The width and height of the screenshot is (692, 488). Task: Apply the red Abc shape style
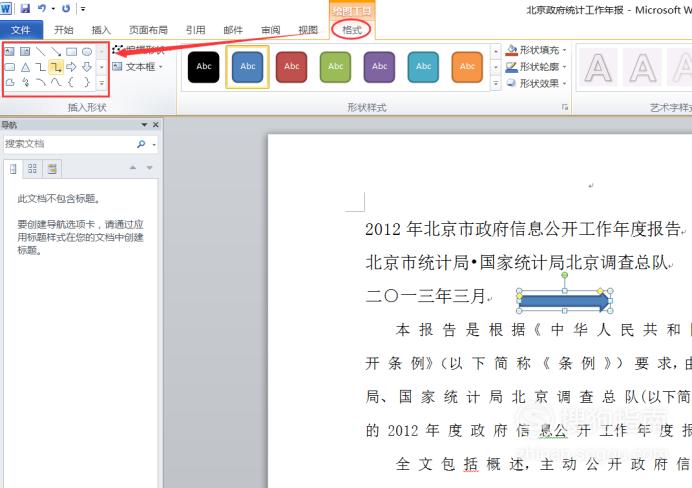pos(291,67)
